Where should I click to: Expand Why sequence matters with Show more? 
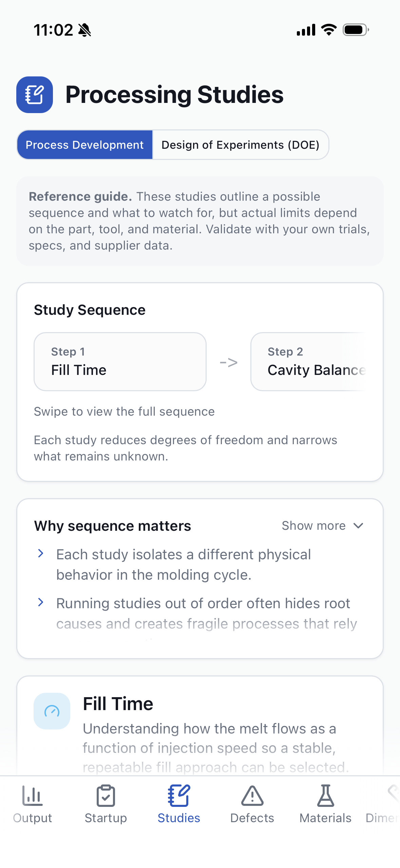coord(314,526)
